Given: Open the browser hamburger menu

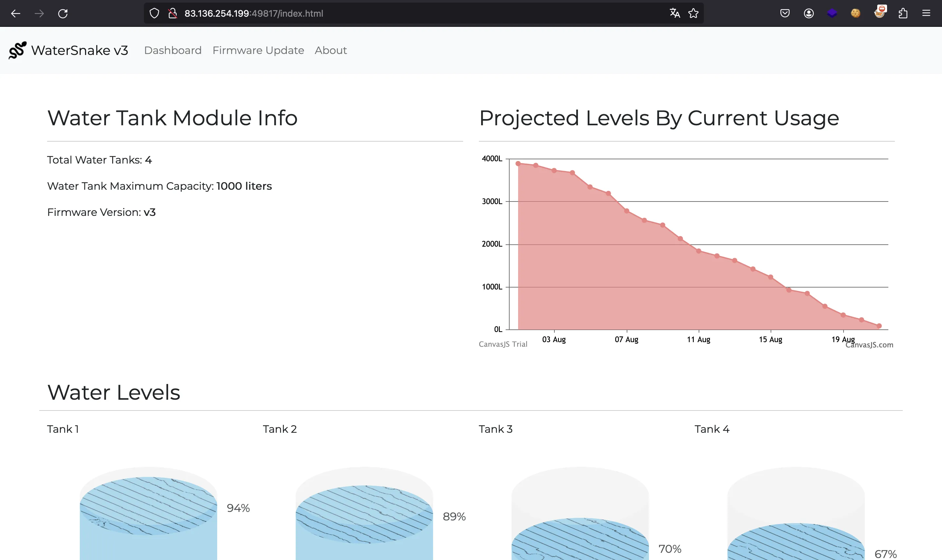Looking at the screenshot, I should point(926,14).
